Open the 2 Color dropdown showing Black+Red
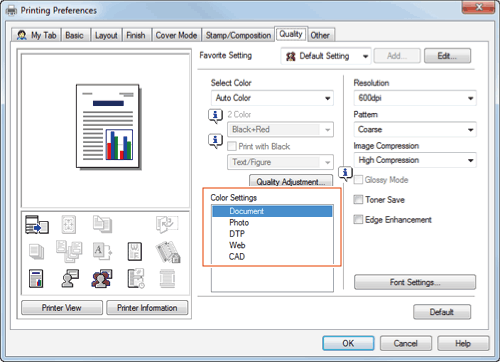 280,129
